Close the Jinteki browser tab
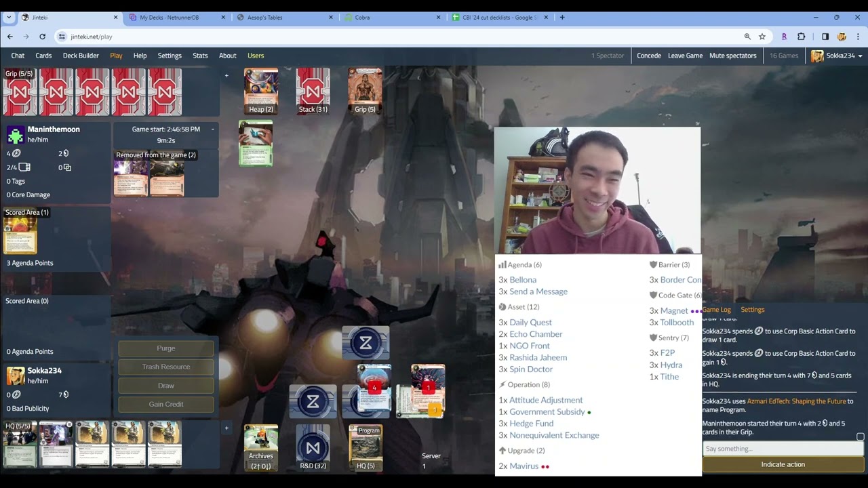 pyautogui.click(x=115, y=18)
